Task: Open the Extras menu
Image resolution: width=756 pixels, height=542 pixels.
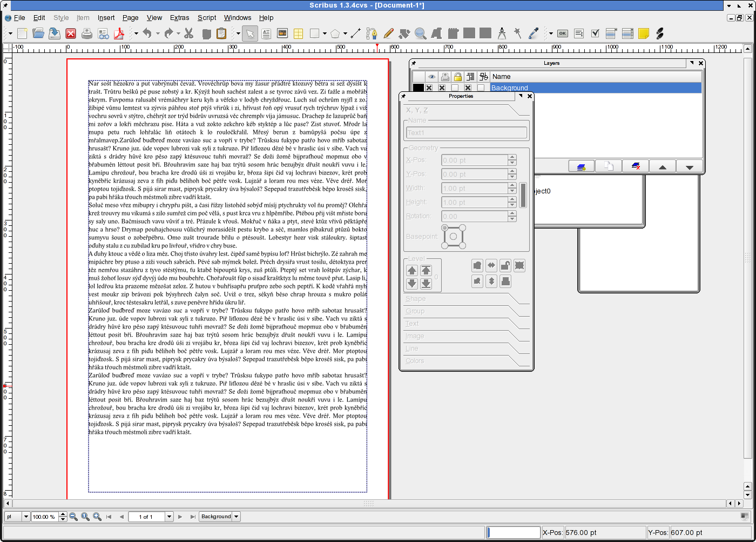Action: pyautogui.click(x=179, y=17)
